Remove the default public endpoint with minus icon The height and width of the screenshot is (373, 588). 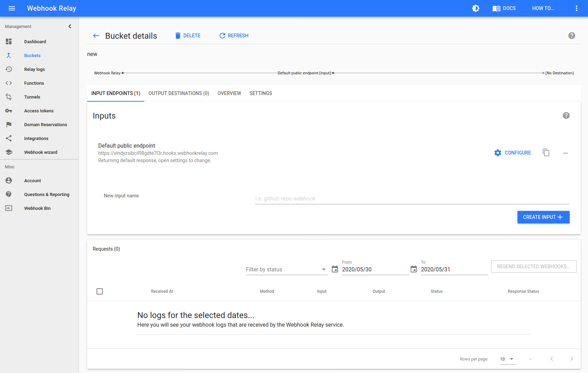pos(565,153)
